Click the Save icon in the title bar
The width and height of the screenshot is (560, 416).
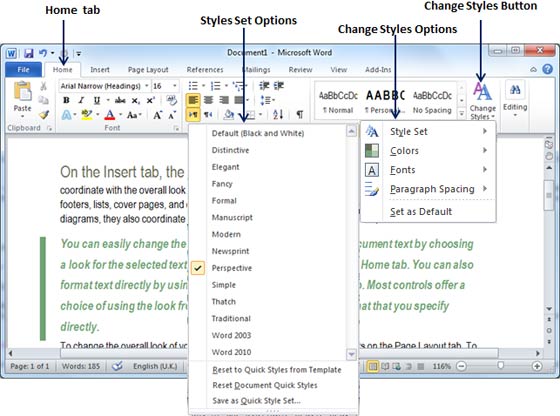[29, 53]
